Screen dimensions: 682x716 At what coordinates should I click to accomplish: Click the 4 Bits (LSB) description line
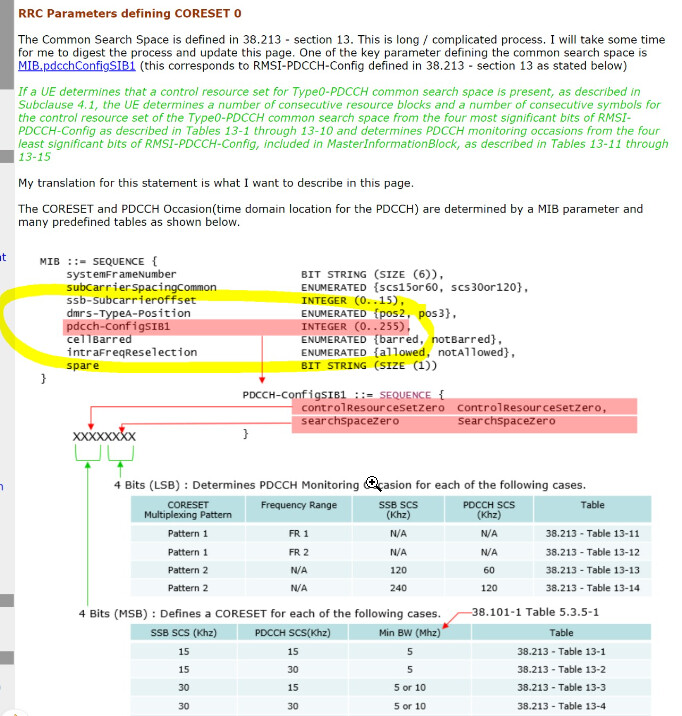tap(350, 485)
